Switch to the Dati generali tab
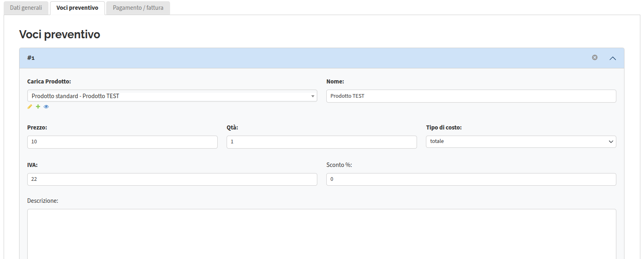This screenshot has width=644, height=259. (x=26, y=8)
